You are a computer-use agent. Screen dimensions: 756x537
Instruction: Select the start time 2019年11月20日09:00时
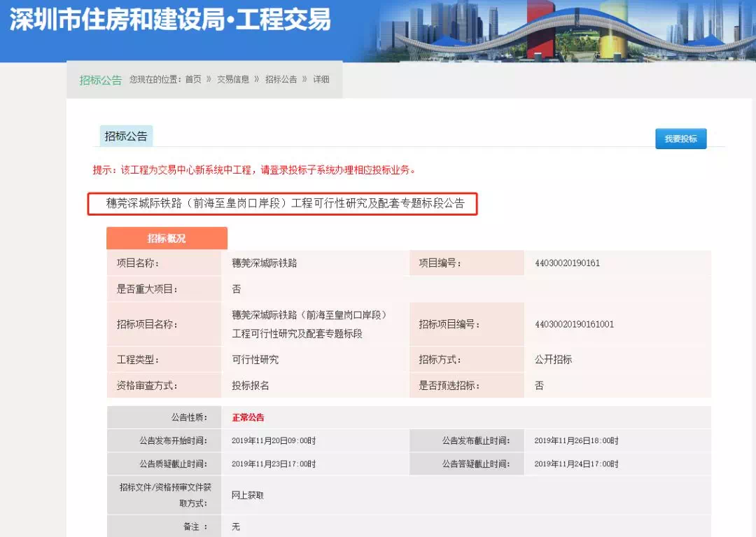tap(274, 441)
